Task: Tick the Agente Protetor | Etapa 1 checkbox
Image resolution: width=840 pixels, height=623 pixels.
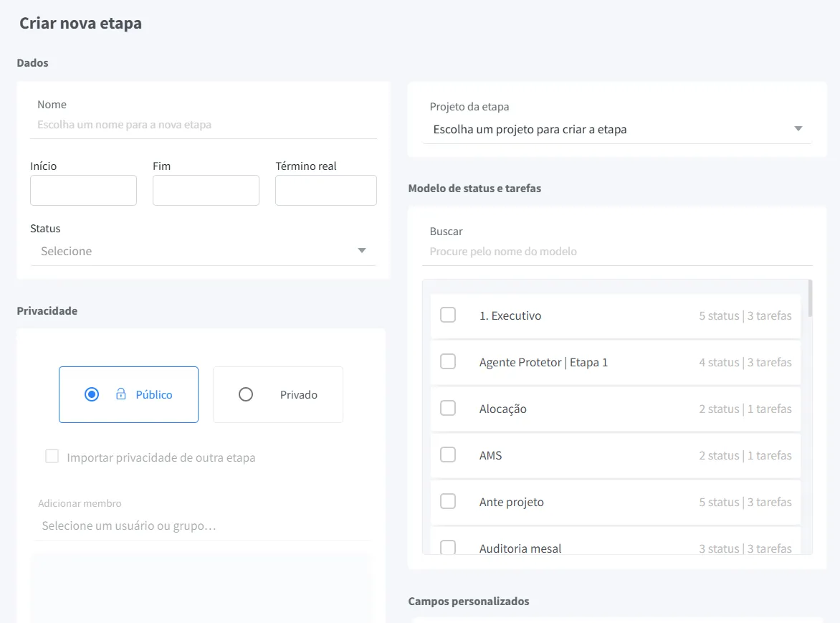Action: point(448,361)
